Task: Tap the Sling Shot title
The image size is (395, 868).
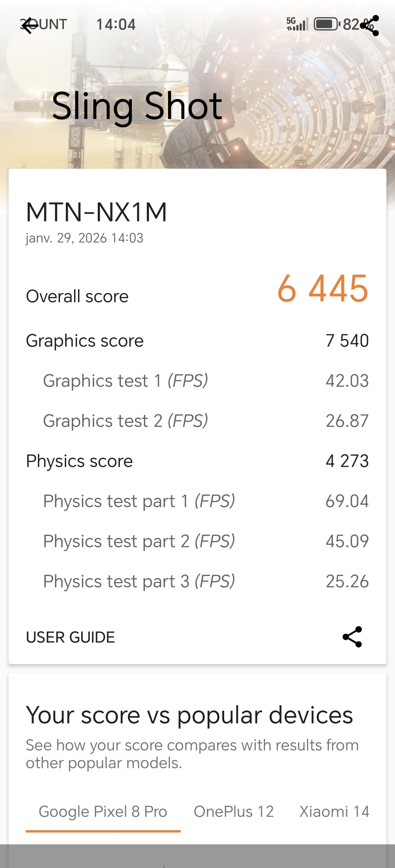Action: coord(137,106)
